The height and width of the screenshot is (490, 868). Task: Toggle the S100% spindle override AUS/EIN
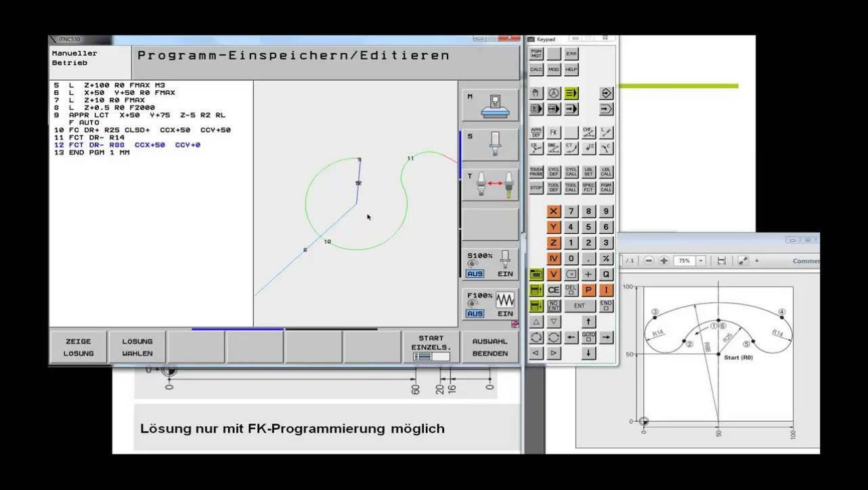[490, 264]
